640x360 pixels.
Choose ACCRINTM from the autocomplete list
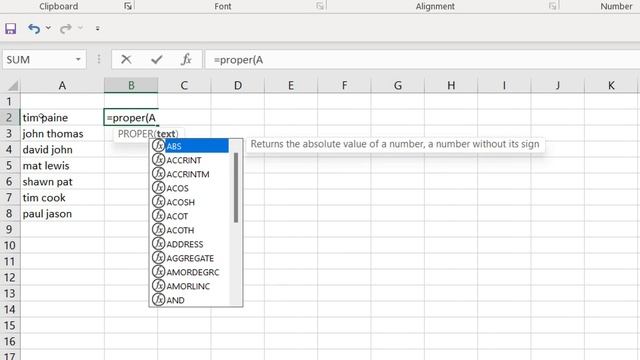coord(190,174)
